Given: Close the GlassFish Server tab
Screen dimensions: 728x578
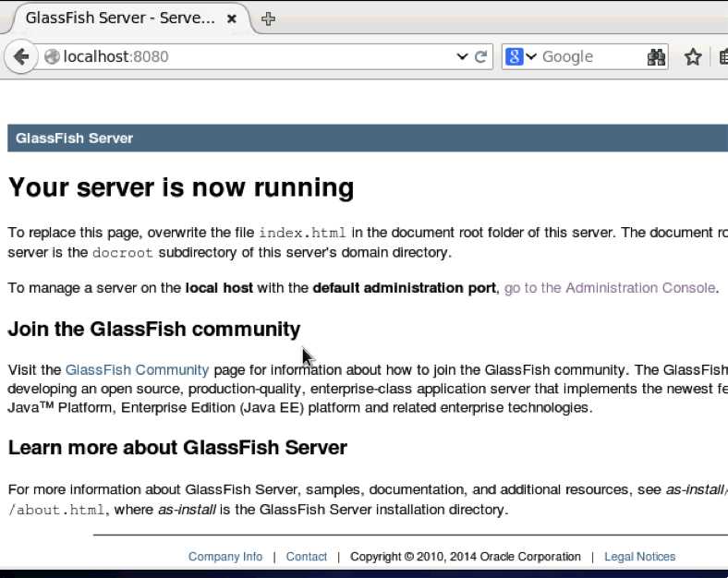Looking at the screenshot, I should pyautogui.click(x=232, y=18).
